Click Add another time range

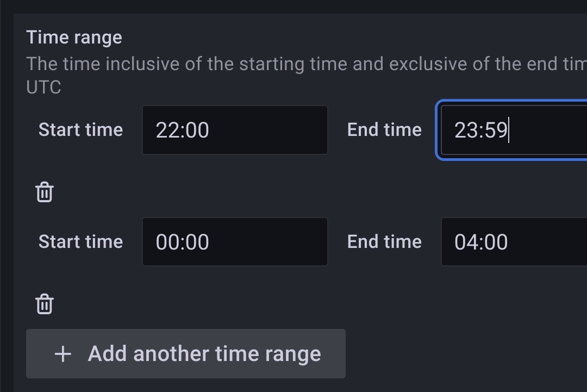point(185,354)
